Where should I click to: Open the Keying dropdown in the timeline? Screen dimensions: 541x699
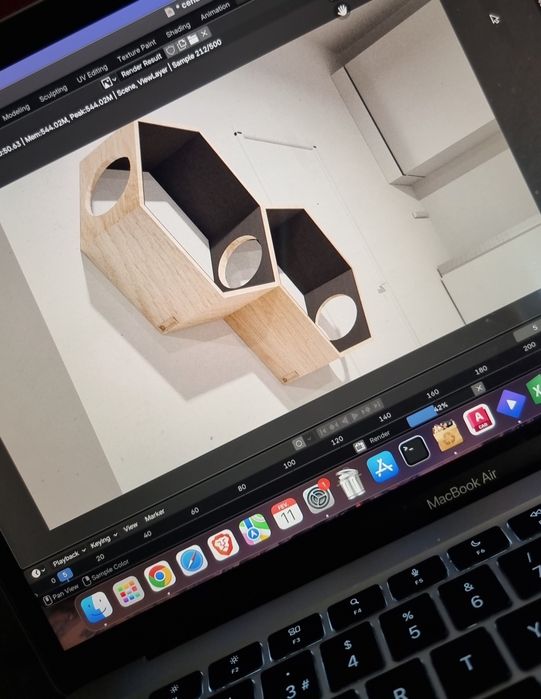[103, 540]
